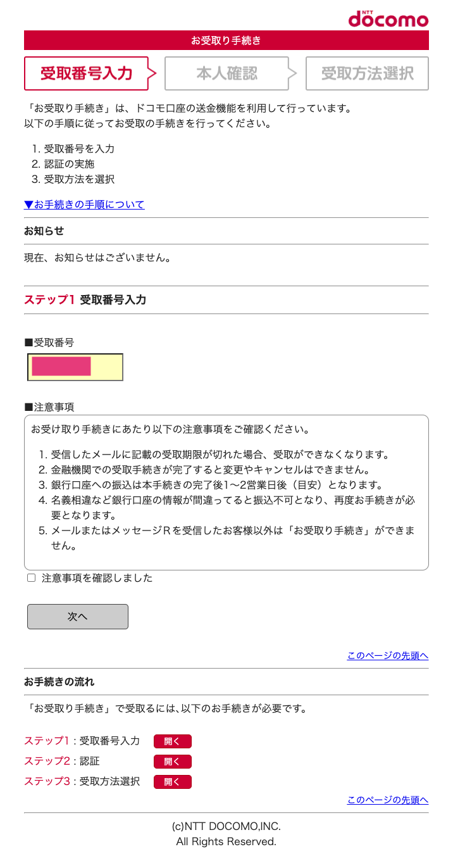Click the 注意事項を確認しました label text

pyautogui.click(x=97, y=578)
